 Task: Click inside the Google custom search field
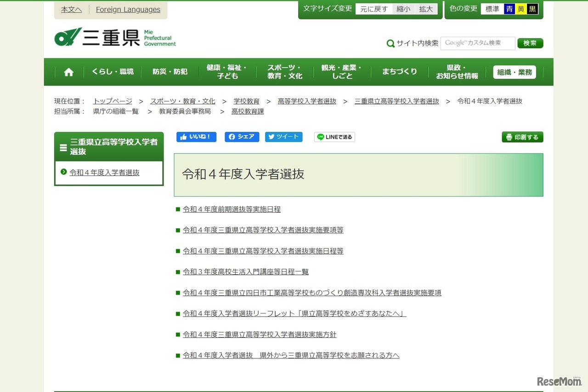tap(477, 43)
